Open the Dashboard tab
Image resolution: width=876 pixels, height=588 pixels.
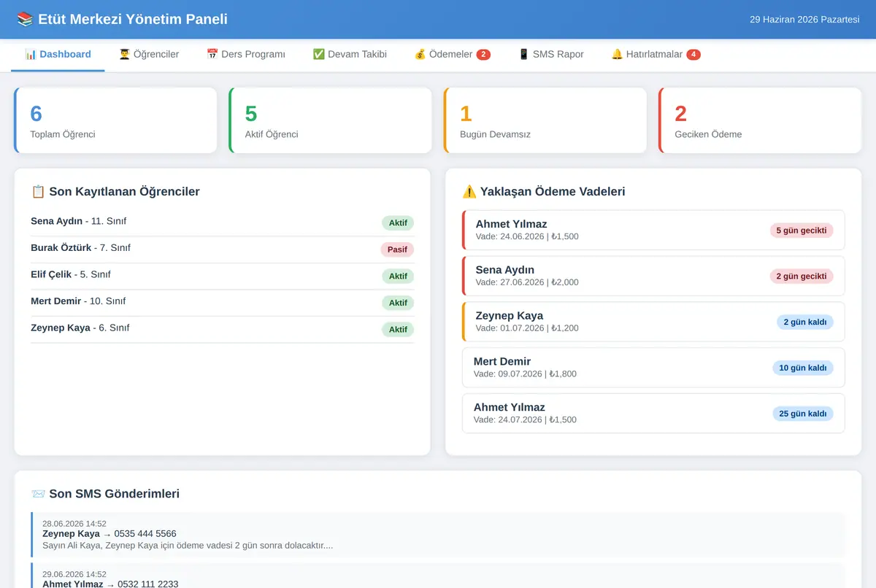(58, 55)
